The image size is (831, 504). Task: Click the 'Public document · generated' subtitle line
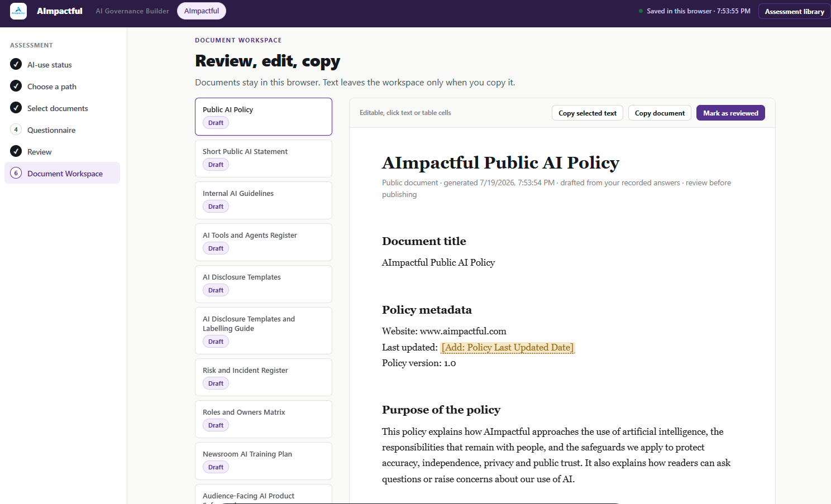click(x=556, y=189)
